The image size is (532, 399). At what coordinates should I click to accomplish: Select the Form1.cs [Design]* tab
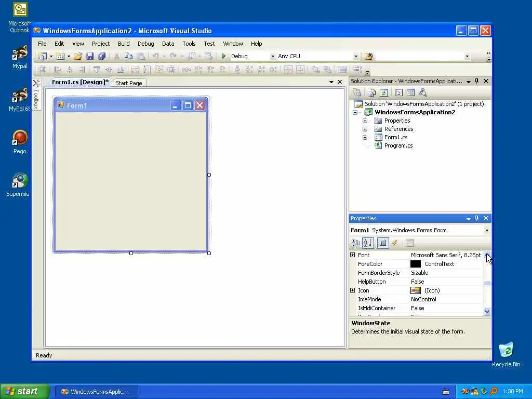[x=80, y=82]
